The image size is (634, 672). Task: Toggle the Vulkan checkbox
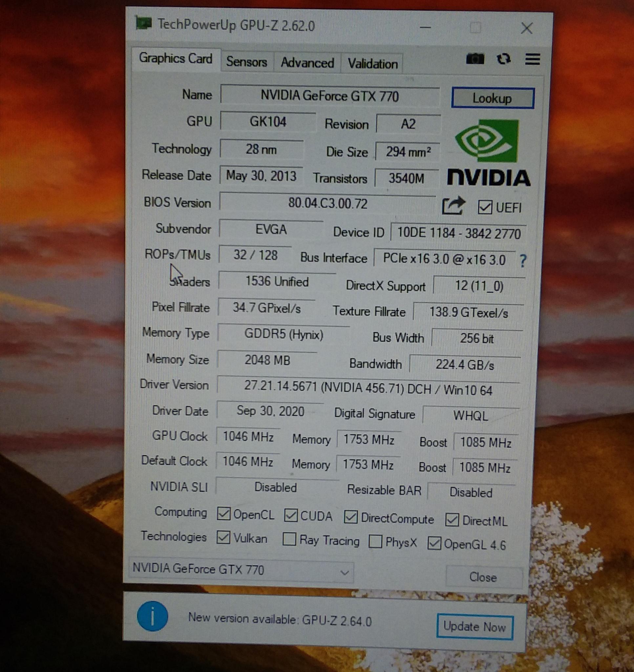pos(223,537)
